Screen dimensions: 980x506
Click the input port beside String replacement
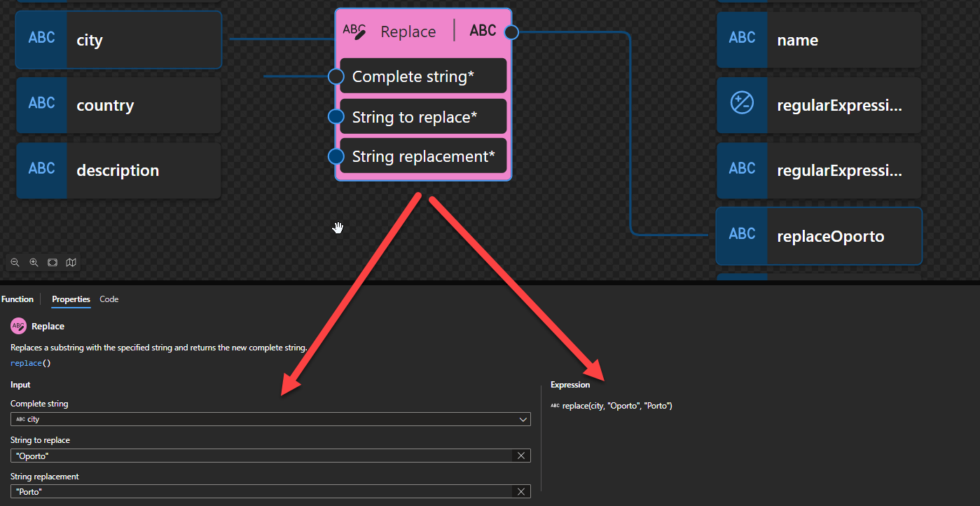[336, 156]
